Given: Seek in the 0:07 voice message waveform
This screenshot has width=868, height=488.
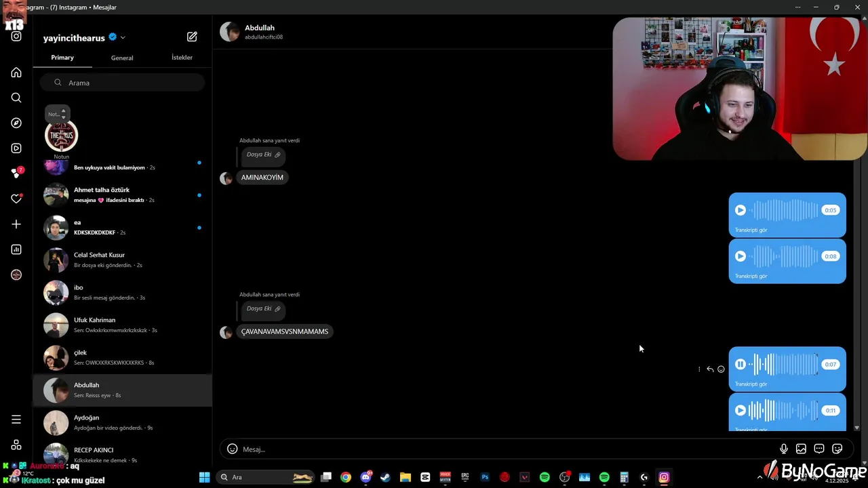Looking at the screenshot, I should 785,364.
